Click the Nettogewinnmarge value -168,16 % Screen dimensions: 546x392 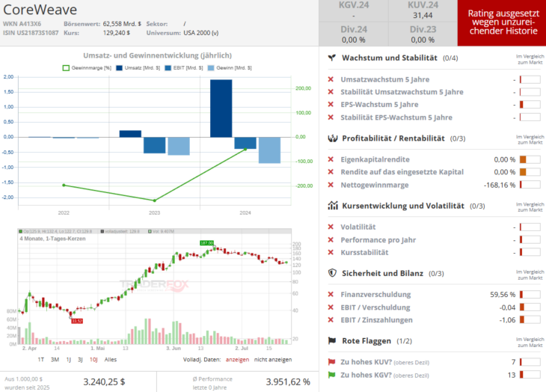500,185
